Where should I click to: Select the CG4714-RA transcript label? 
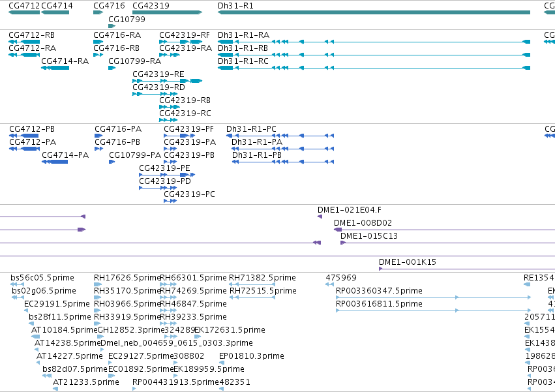pos(65,61)
